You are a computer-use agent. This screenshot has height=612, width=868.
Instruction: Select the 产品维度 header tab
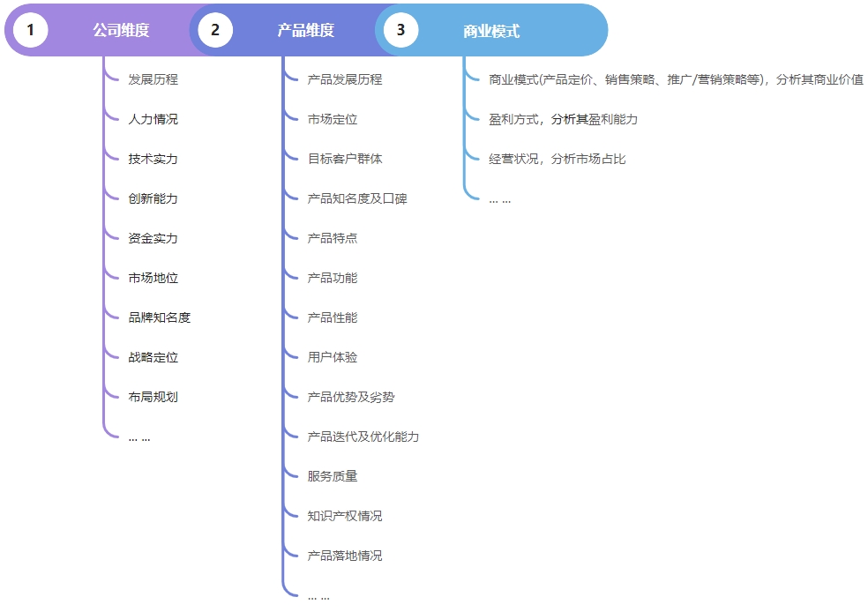(306, 31)
